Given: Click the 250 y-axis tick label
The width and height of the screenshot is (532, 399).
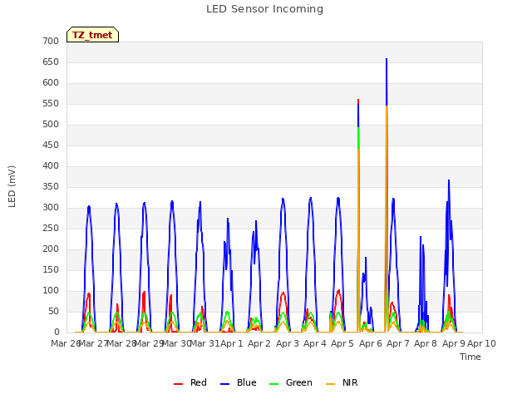Looking at the screenshot, I should click(51, 229).
